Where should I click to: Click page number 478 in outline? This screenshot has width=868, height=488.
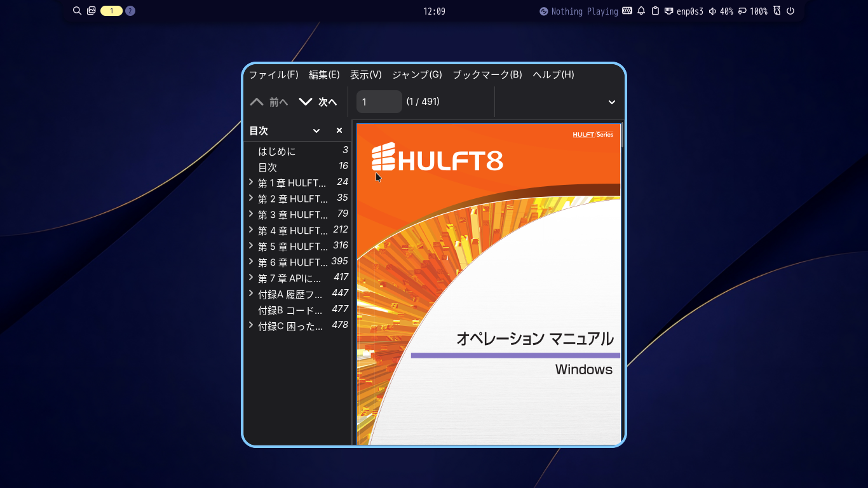(x=340, y=325)
